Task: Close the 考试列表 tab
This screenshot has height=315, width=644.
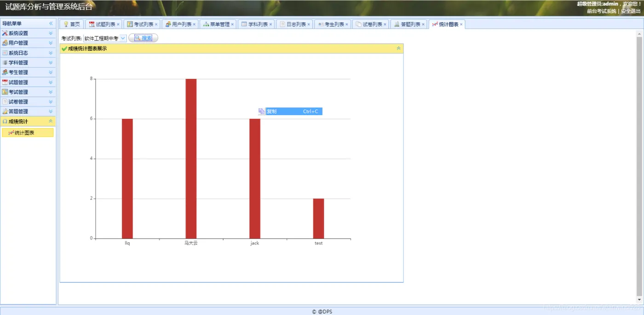Action: (x=156, y=24)
